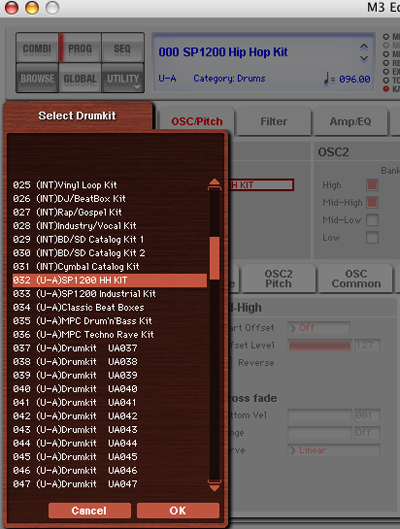Select drumkit 038 UA038

pyautogui.click(x=110, y=362)
